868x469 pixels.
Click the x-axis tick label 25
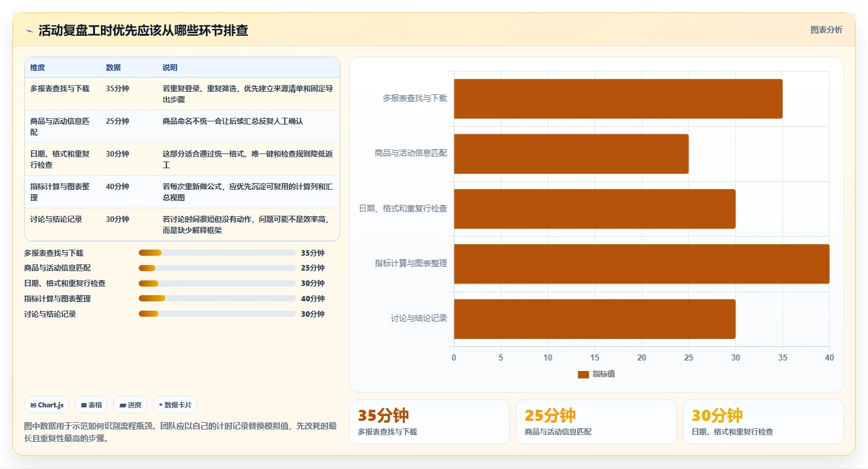tap(689, 357)
